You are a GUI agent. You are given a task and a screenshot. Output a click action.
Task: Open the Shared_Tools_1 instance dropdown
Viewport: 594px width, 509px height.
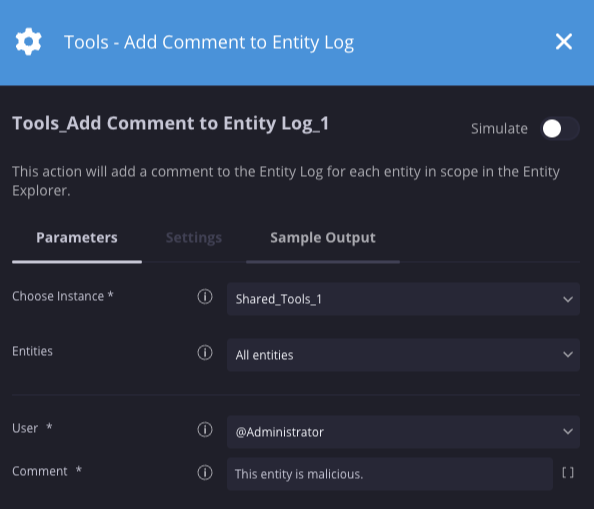tap(403, 299)
